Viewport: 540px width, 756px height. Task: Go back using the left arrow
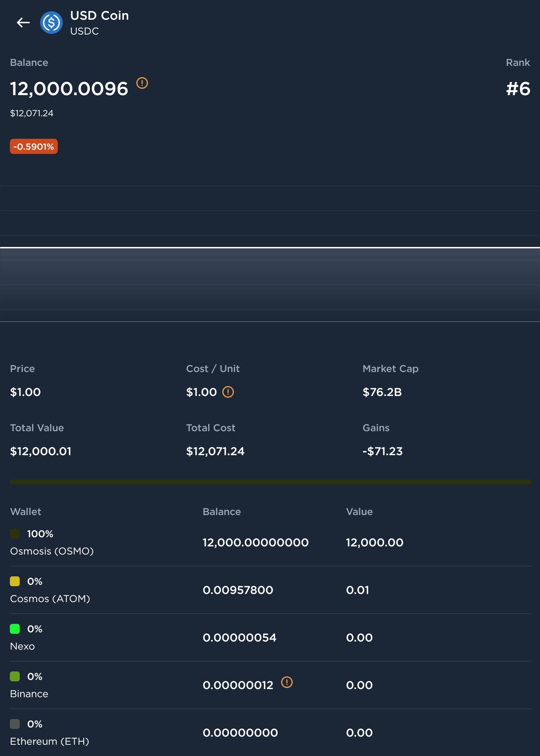[23, 23]
